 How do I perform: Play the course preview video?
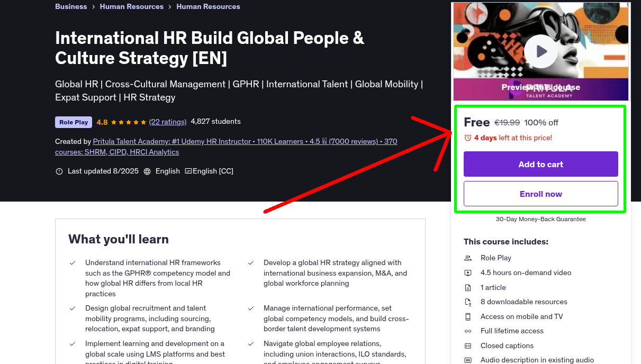pos(540,51)
